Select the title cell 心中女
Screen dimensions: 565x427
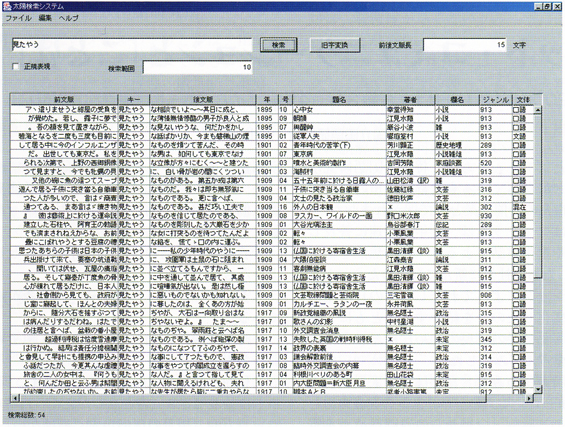click(339, 110)
